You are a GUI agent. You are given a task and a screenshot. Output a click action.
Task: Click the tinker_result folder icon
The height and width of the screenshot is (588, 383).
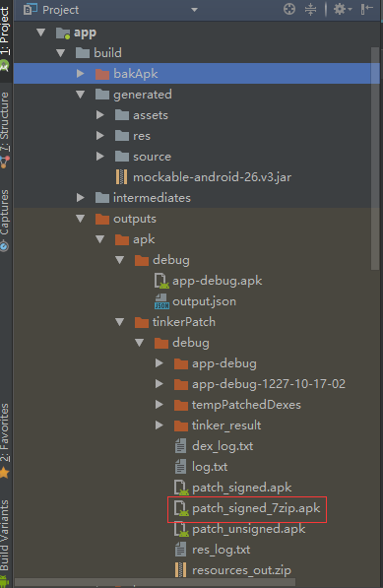point(180,425)
